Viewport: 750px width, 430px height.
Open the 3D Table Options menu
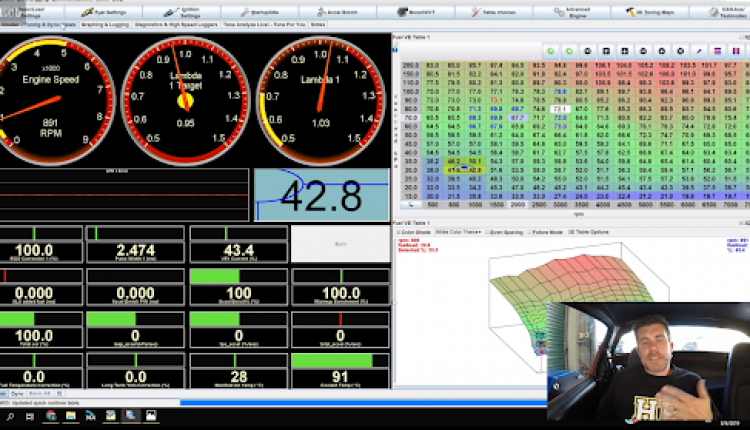[x=588, y=232]
